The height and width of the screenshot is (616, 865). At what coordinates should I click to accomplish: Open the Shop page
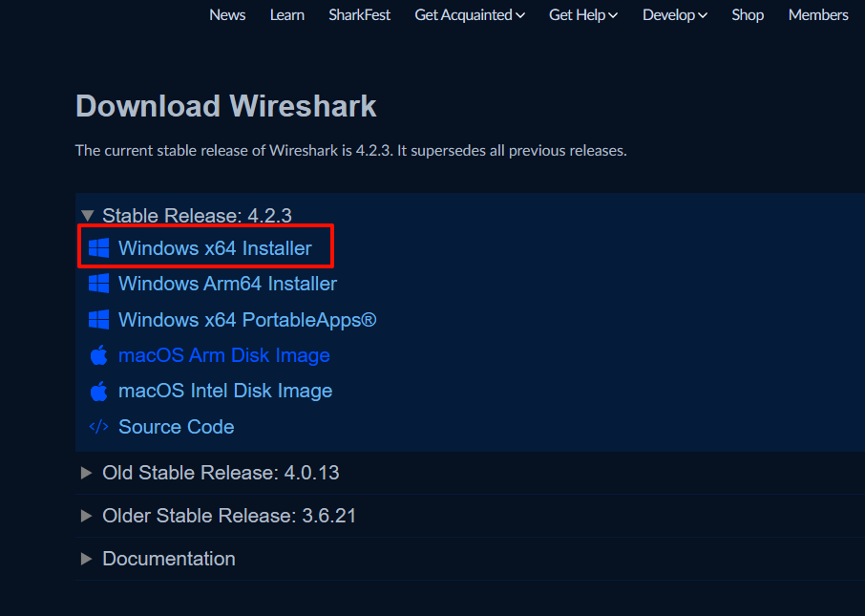pos(748,15)
